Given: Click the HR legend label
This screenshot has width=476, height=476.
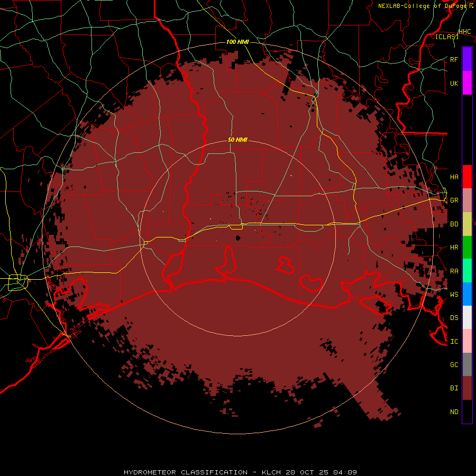Looking at the screenshot, I should point(454,248).
